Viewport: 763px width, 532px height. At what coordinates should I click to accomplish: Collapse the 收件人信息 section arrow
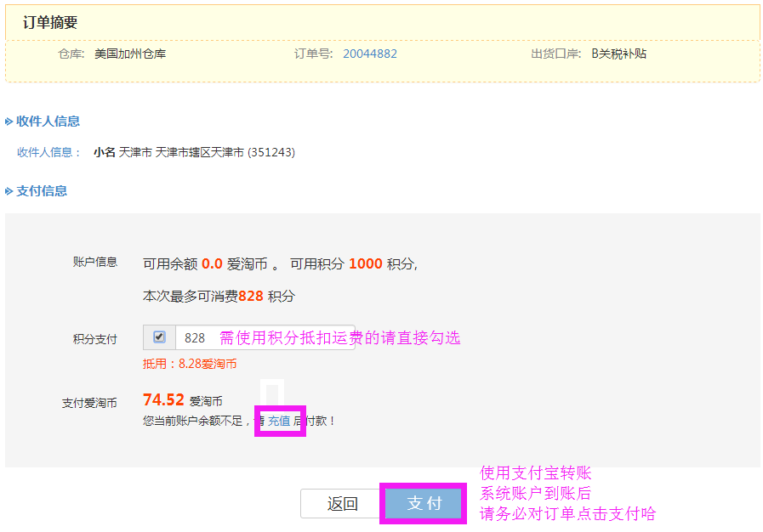[9, 122]
